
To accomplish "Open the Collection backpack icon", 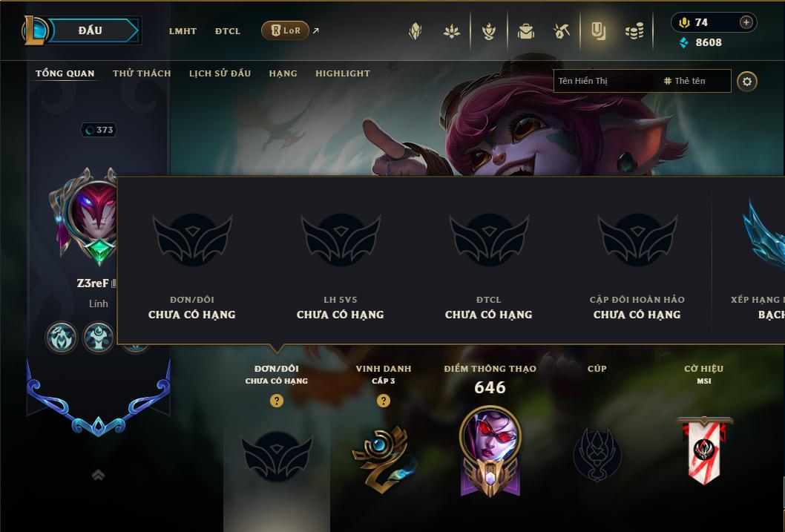I will 525,31.
